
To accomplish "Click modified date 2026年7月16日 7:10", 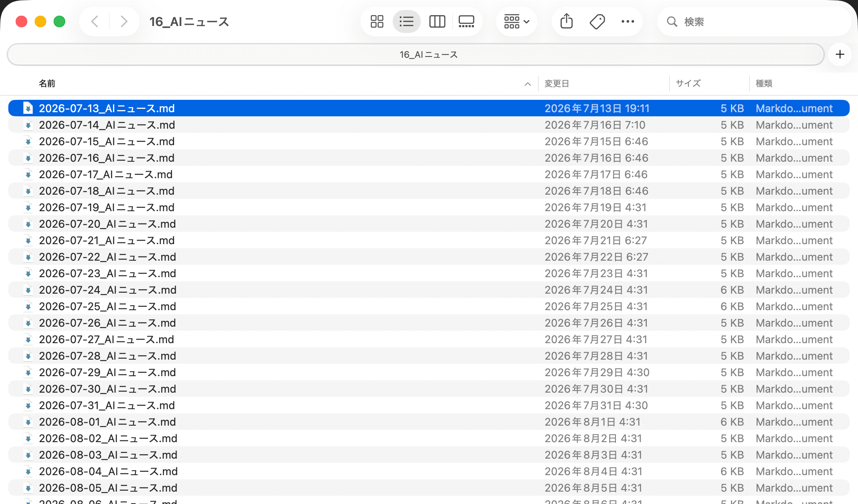I will pos(595,125).
